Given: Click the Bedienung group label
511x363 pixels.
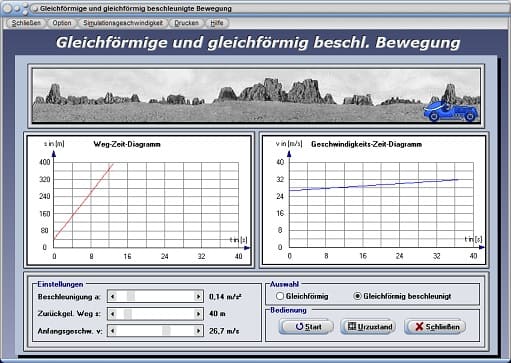Looking at the screenshot, I should [x=288, y=310].
